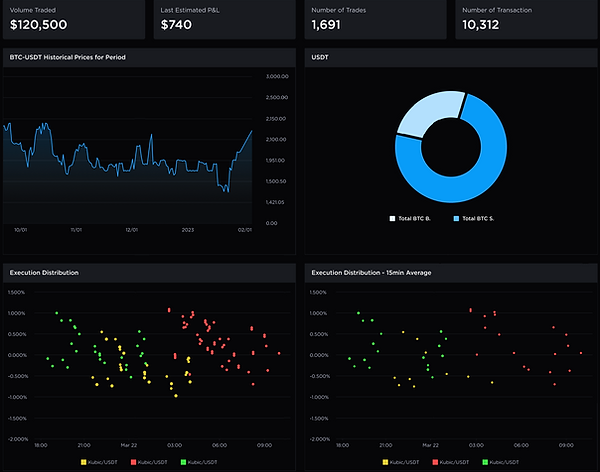The height and width of the screenshot is (472, 600).
Task: Open the Volume Traded $120,500 card
Action: pos(74,19)
